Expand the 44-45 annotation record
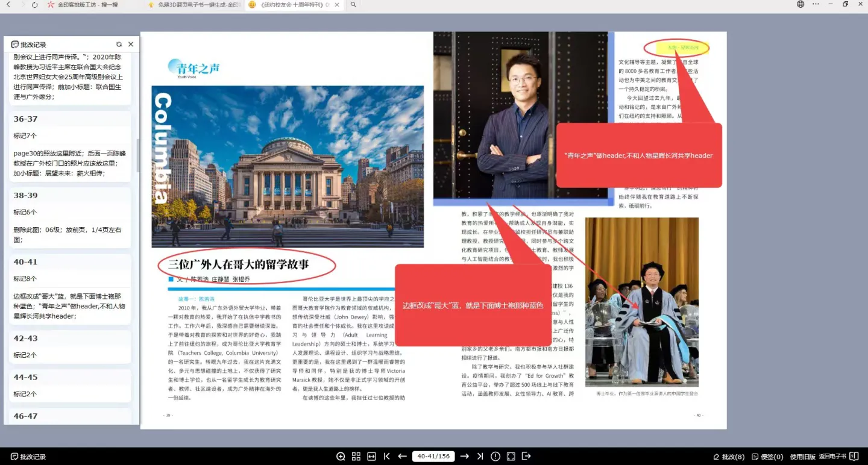 tap(26, 378)
